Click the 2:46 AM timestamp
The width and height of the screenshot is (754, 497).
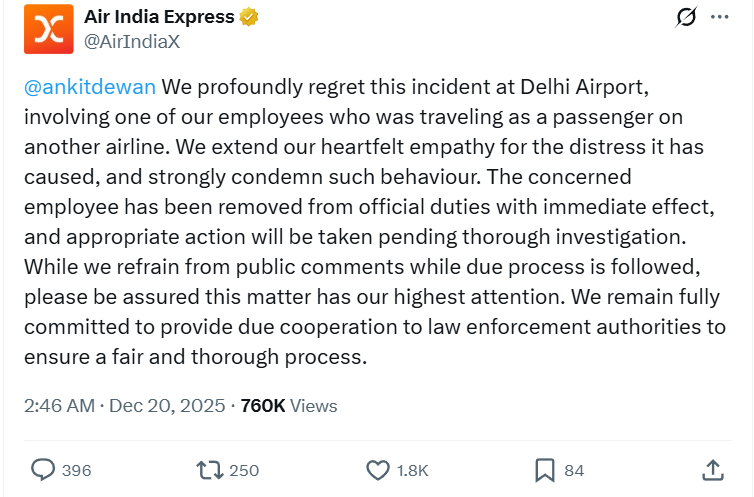[x=59, y=405]
